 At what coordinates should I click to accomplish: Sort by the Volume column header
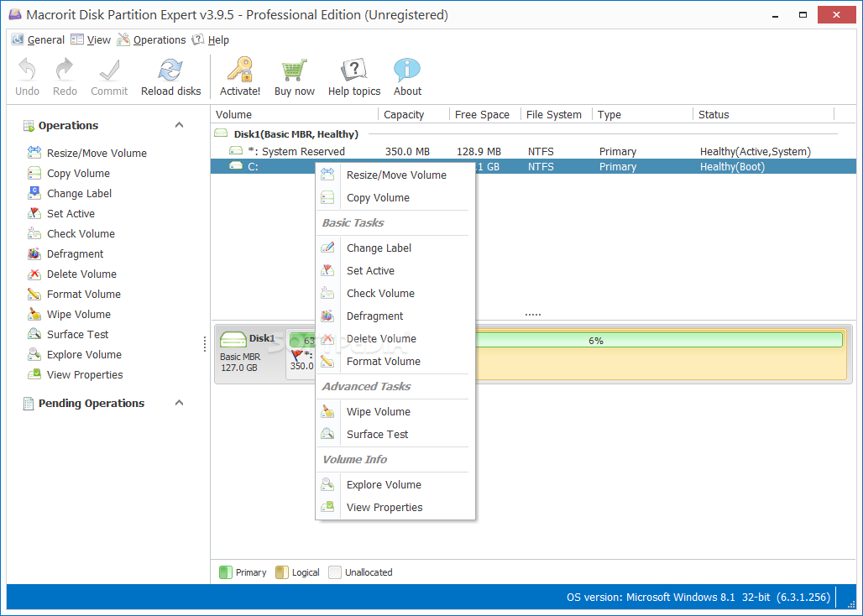pos(295,114)
